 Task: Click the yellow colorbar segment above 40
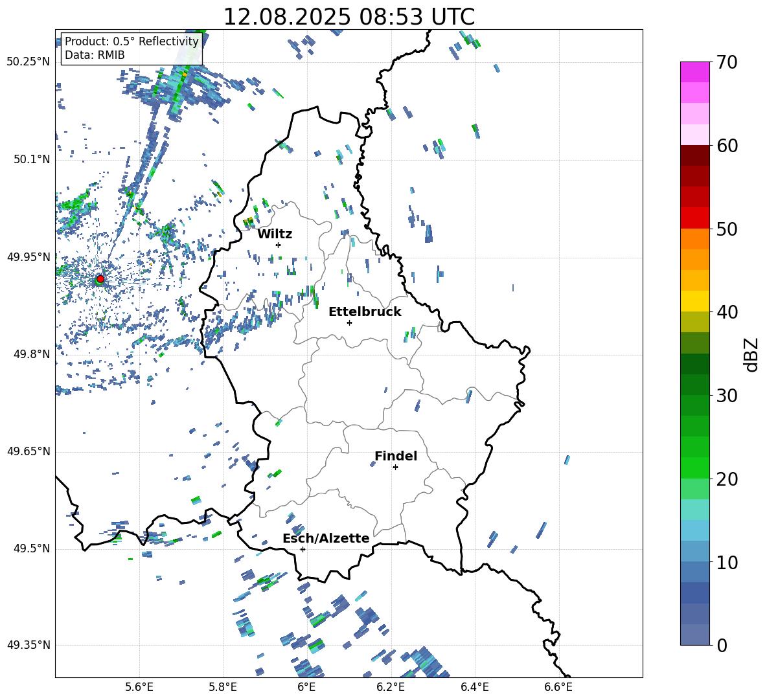point(695,302)
